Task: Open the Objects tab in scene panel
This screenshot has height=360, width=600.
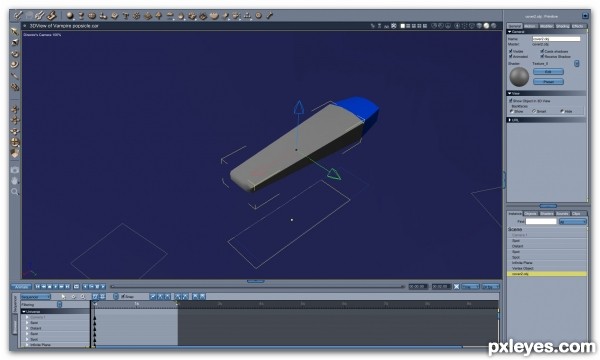Action: (x=530, y=213)
